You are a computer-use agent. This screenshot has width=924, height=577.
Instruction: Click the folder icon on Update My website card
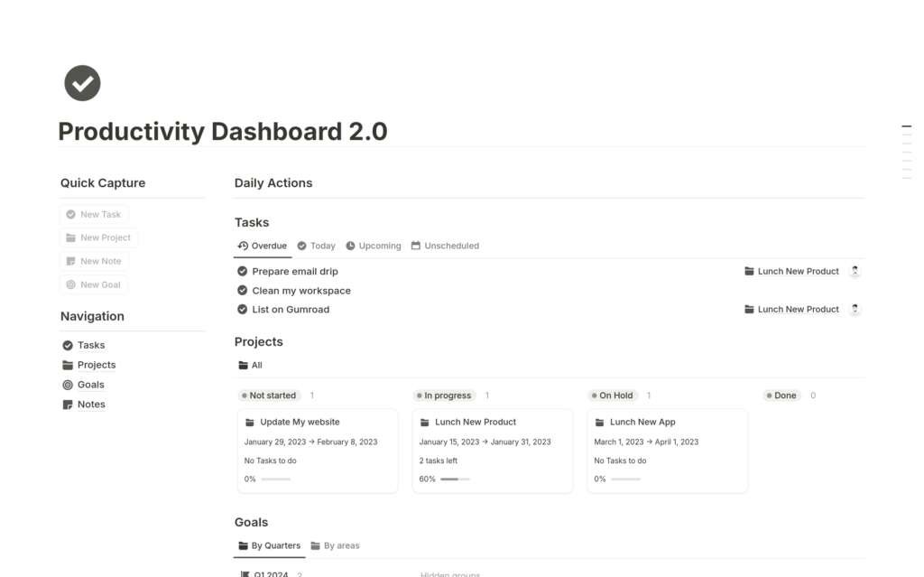click(250, 423)
